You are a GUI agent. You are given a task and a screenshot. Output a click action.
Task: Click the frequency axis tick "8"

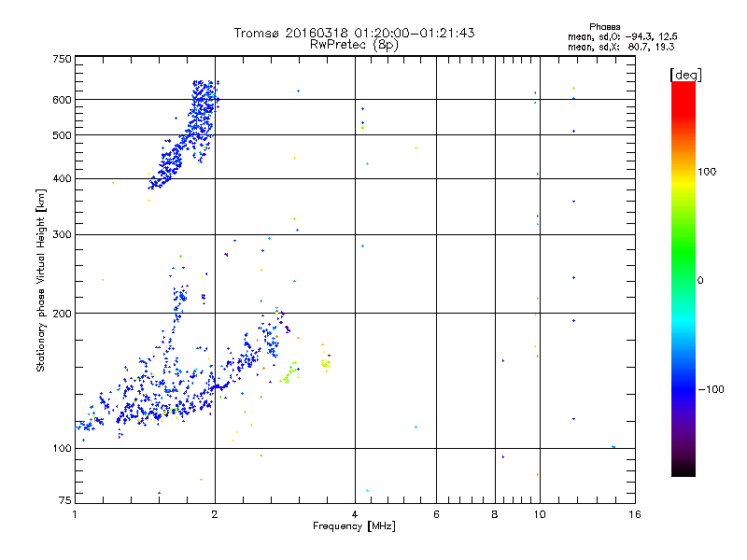point(495,514)
